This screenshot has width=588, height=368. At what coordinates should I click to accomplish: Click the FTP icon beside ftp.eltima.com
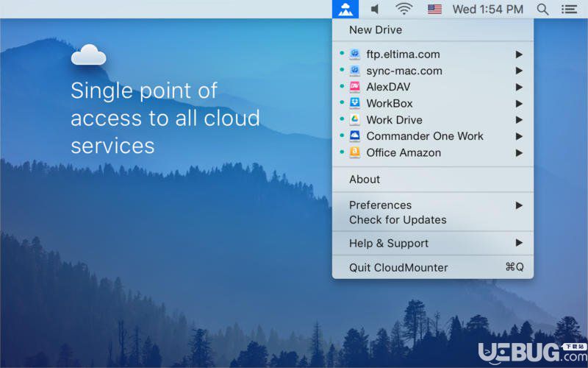[x=355, y=54]
